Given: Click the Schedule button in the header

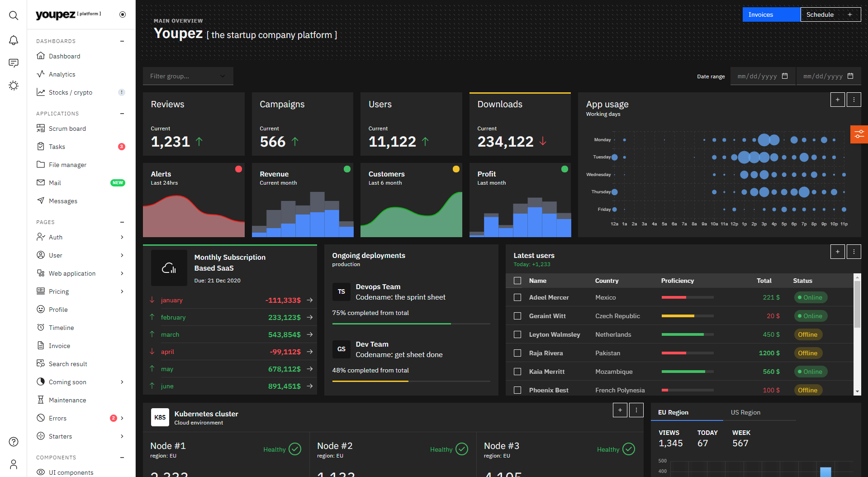Looking at the screenshot, I should pos(820,14).
